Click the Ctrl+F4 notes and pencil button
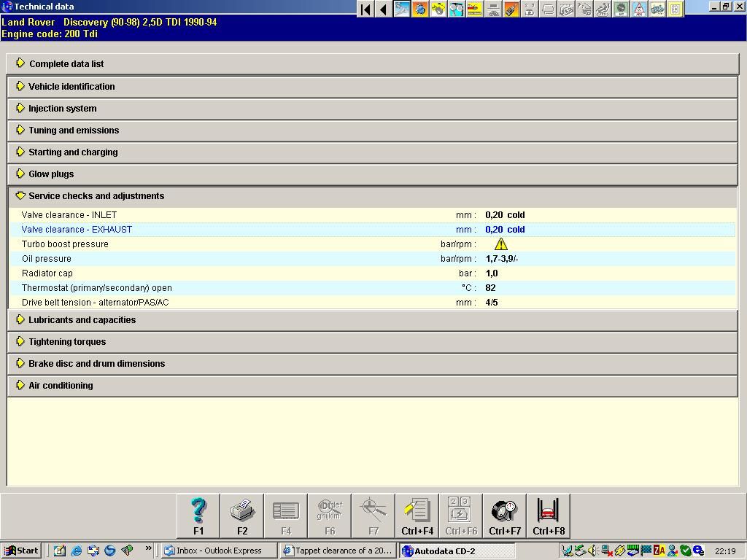Viewport: 747px width, 560px height. pos(417,516)
